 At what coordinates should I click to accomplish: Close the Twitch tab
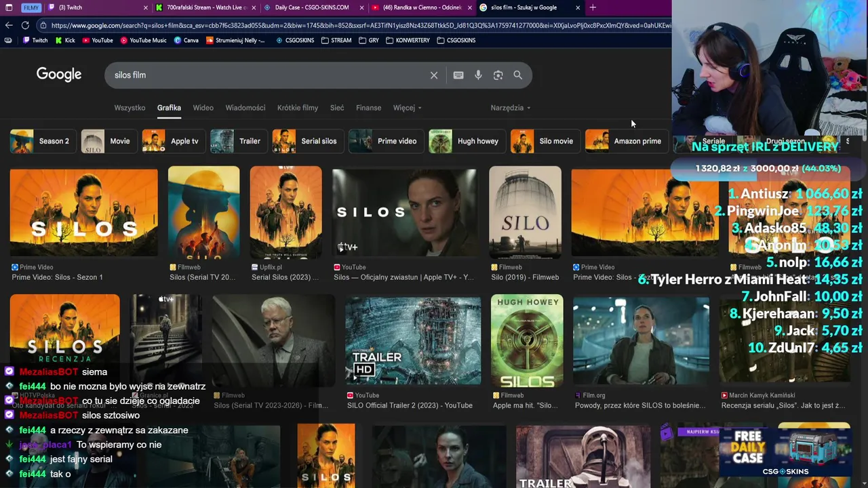tap(146, 7)
